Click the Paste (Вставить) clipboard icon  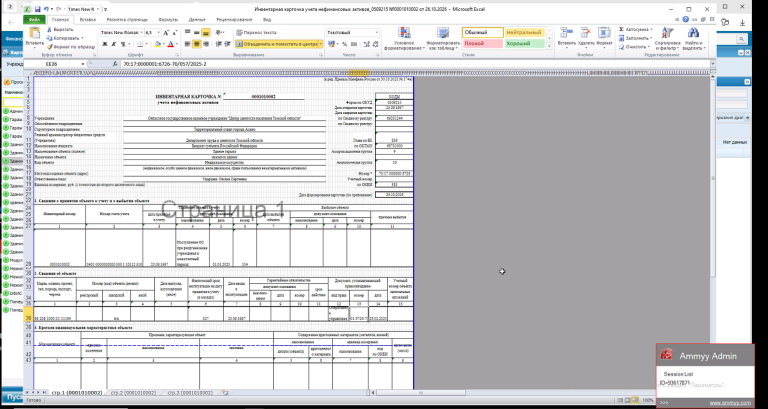point(35,34)
